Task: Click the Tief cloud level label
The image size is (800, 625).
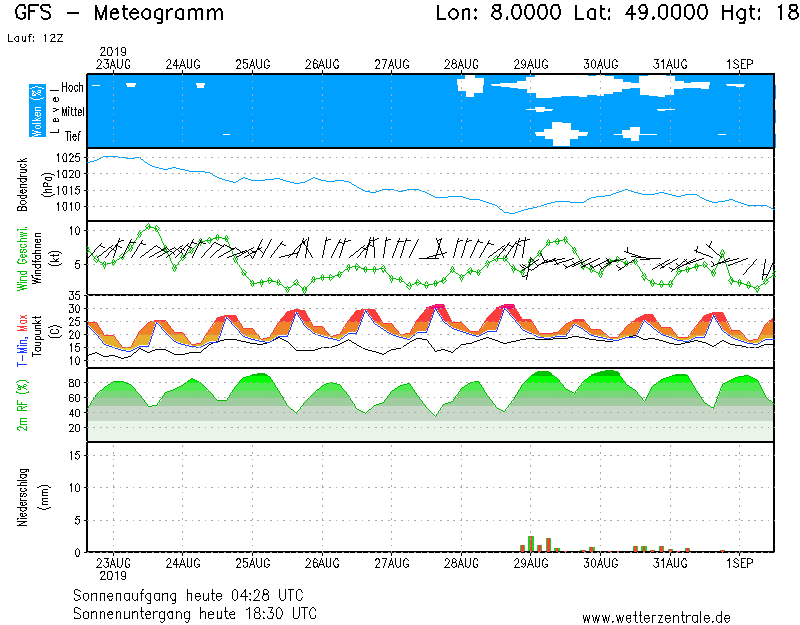Action: click(x=73, y=136)
